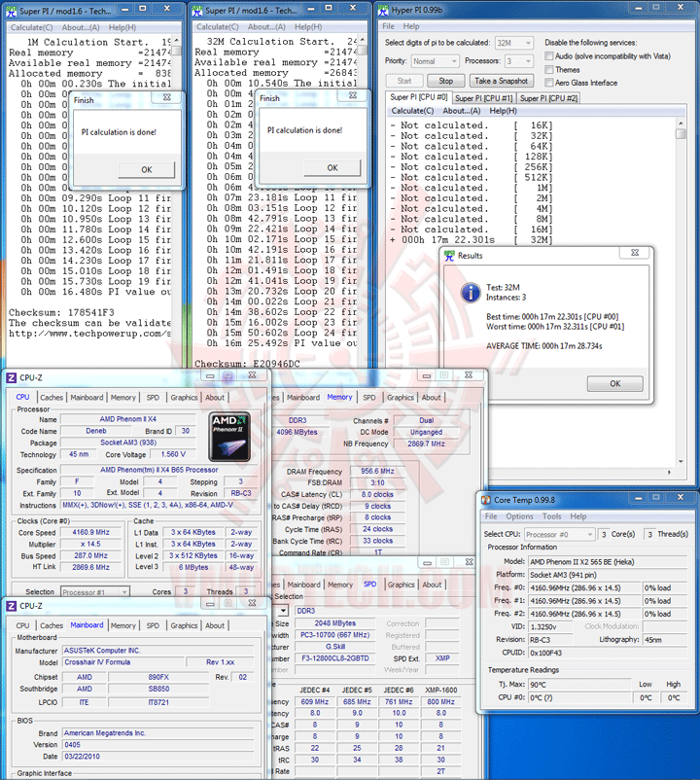Click DRAM Frequency 956.6 MHz value
This screenshot has width=700, height=780.
pos(377,471)
